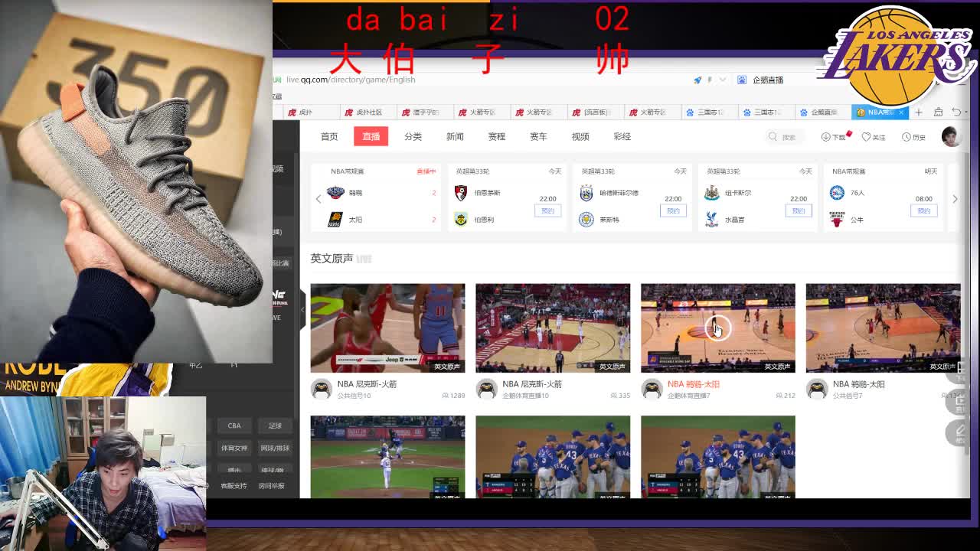
Task: Go to the 新闻 news tab
Action: point(455,136)
